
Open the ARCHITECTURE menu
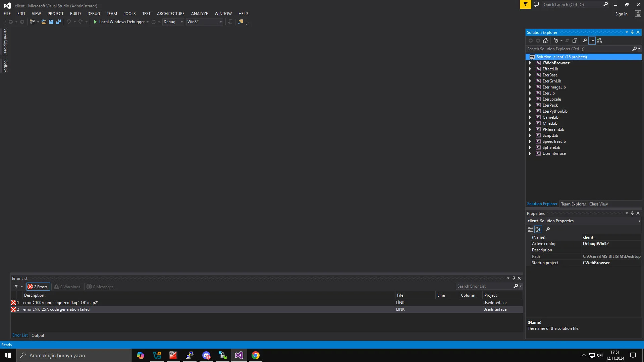coord(171,14)
